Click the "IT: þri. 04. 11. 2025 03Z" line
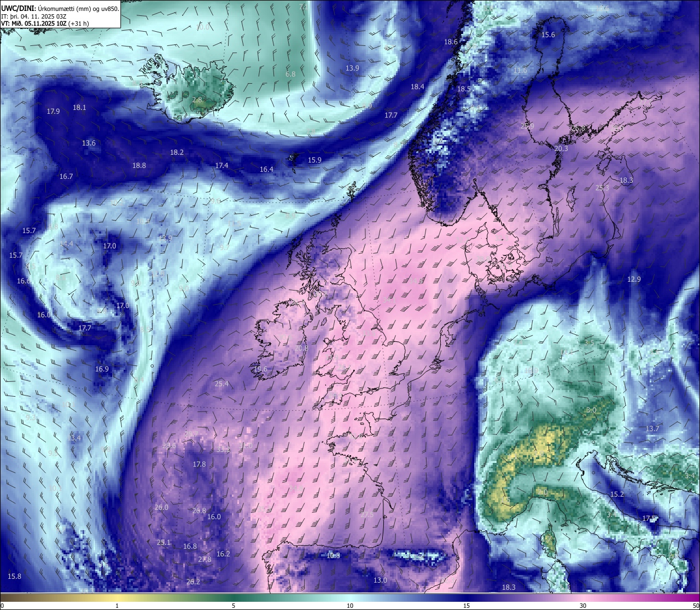Image resolution: width=700 pixels, height=610 pixels. click(x=34, y=16)
